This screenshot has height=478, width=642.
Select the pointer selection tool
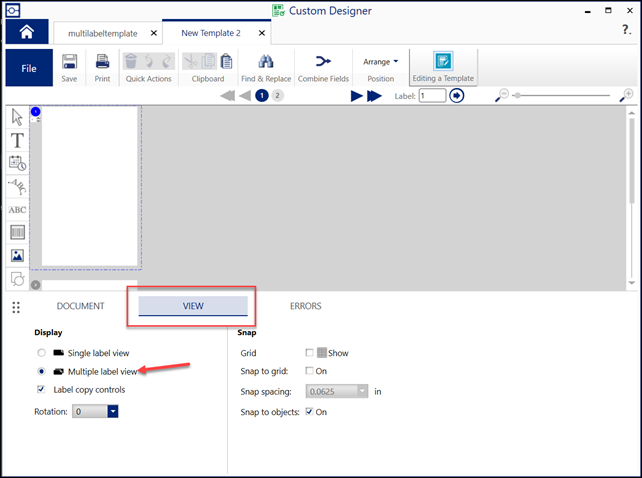(17, 117)
